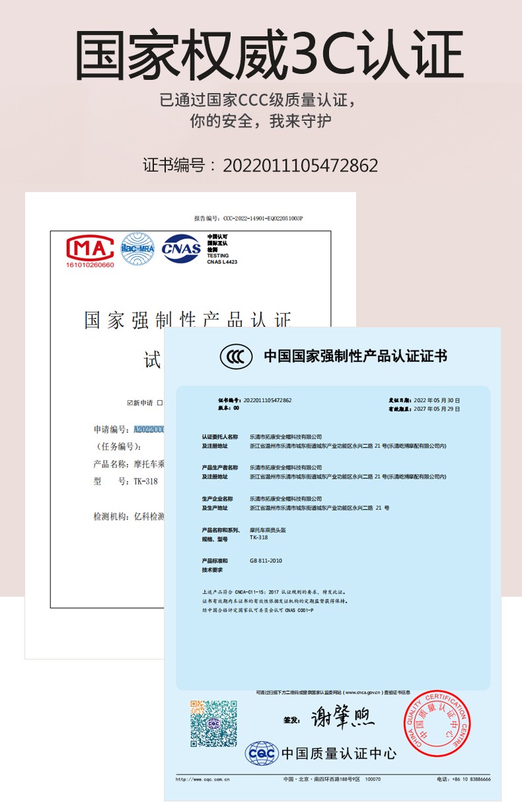Click the line mentioning CNCA-C11-15: 2017
This screenshot has height=812, width=522.
point(274,592)
